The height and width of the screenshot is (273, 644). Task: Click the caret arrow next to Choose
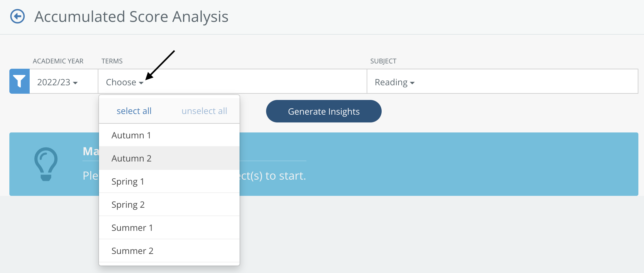tap(141, 83)
